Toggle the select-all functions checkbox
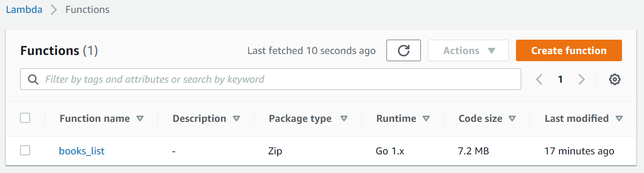 [25, 118]
